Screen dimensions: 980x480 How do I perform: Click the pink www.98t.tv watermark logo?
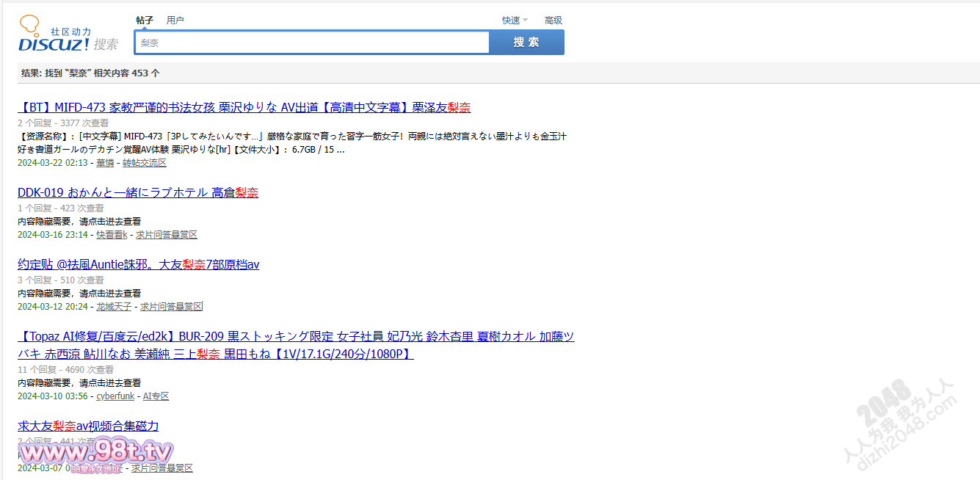point(95,452)
